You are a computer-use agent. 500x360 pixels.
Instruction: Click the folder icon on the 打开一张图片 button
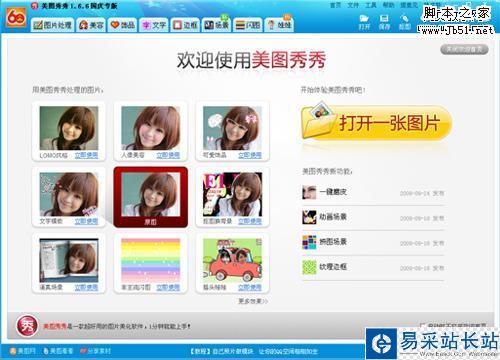point(318,121)
